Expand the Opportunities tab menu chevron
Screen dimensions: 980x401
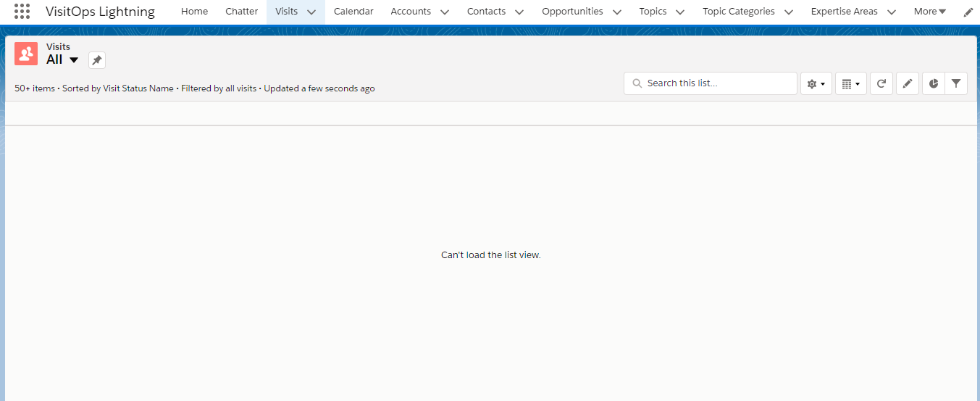pyautogui.click(x=617, y=12)
